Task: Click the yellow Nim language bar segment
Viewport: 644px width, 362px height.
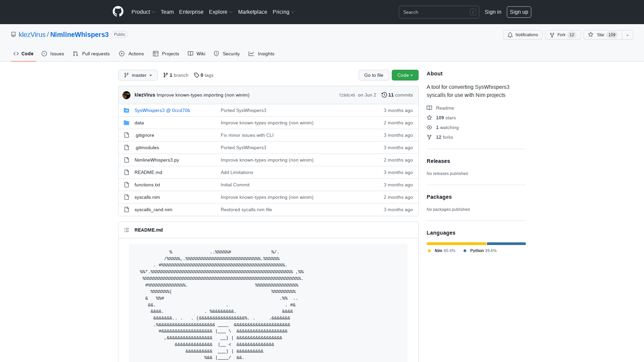Action: coord(457,244)
